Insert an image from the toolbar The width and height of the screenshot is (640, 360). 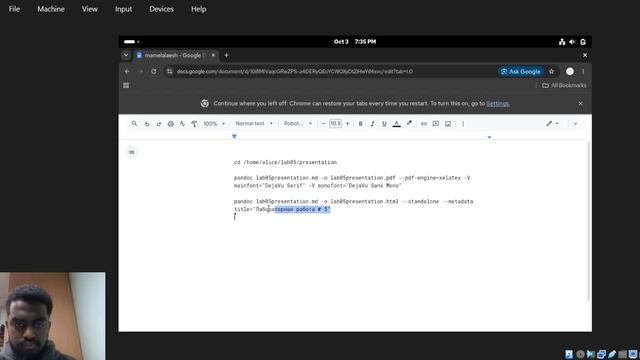pyautogui.click(x=448, y=124)
